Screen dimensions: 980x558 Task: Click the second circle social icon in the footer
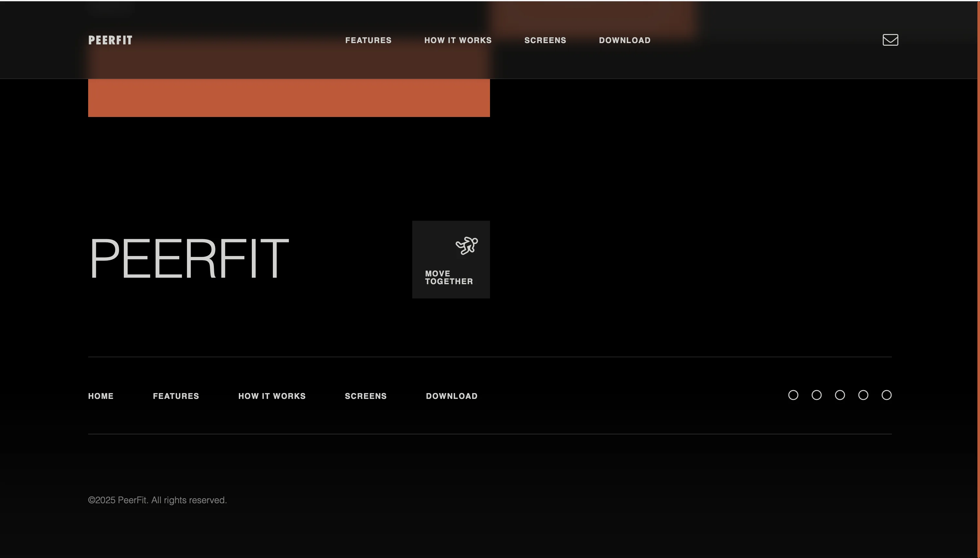816,395
